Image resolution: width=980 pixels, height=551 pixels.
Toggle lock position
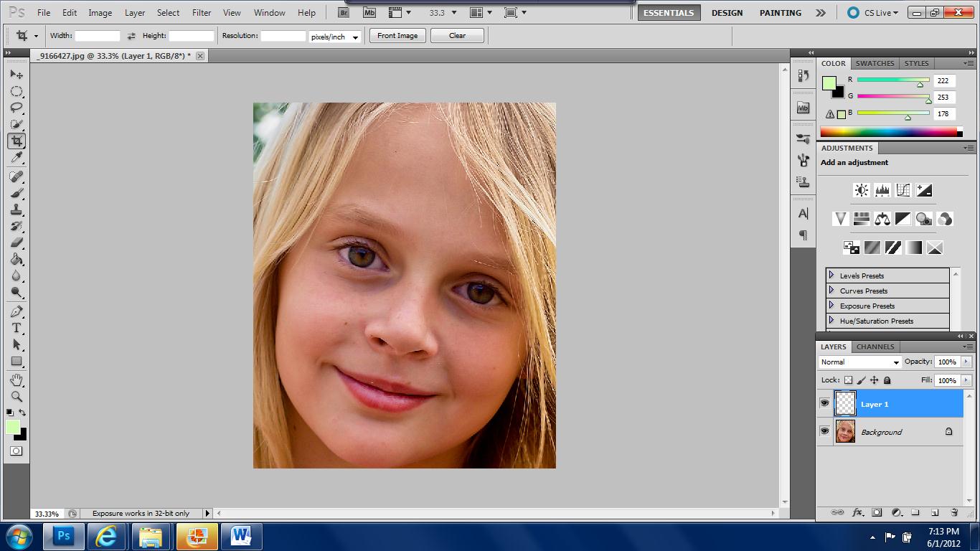click(x=875, y=380)
